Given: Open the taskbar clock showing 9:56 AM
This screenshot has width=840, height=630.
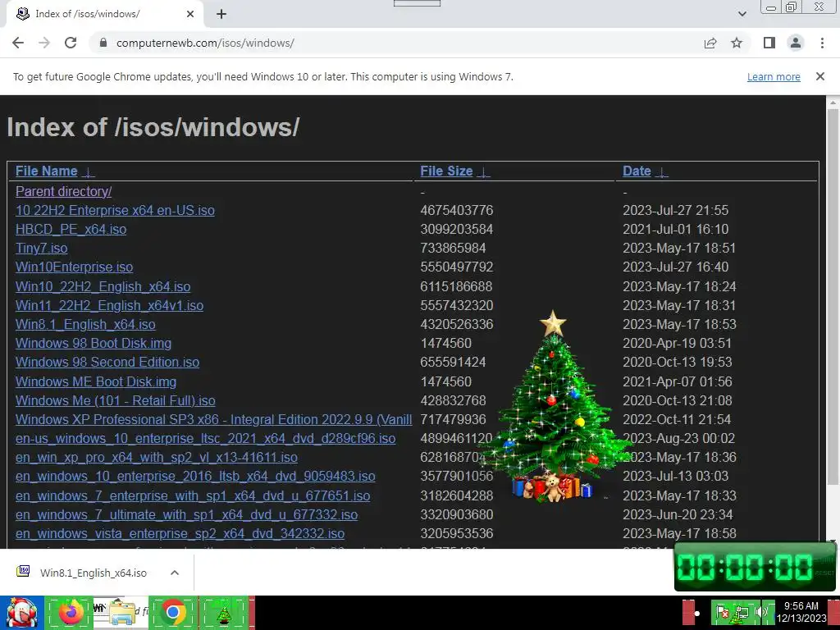Looking at the screenshot, I should (x=801, y=612).
